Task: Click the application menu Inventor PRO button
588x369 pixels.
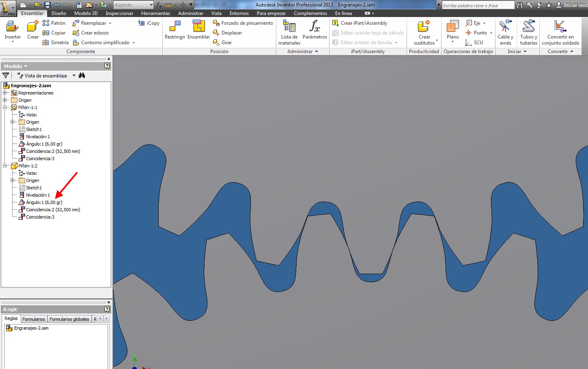Action: tap(7, 7)
